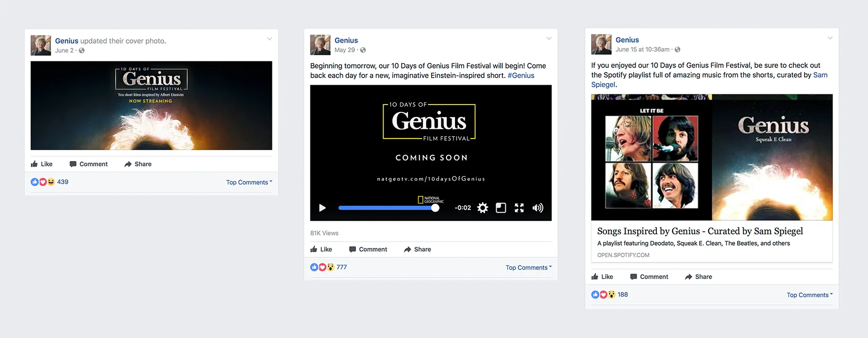The width and height of the screenshot is (868, 338).
Task: Click wow reaction emoji beside 777
Action: click(330, 267)
